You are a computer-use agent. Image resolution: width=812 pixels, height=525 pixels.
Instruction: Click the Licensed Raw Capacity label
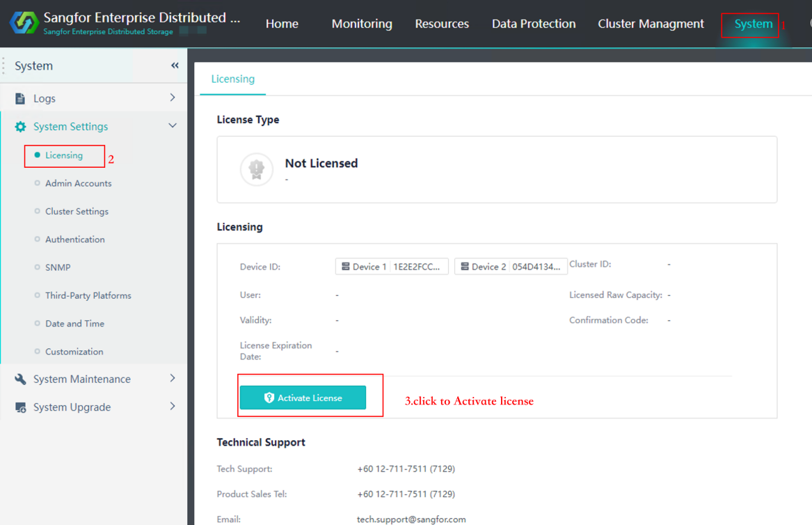click(x=616, y=295)
